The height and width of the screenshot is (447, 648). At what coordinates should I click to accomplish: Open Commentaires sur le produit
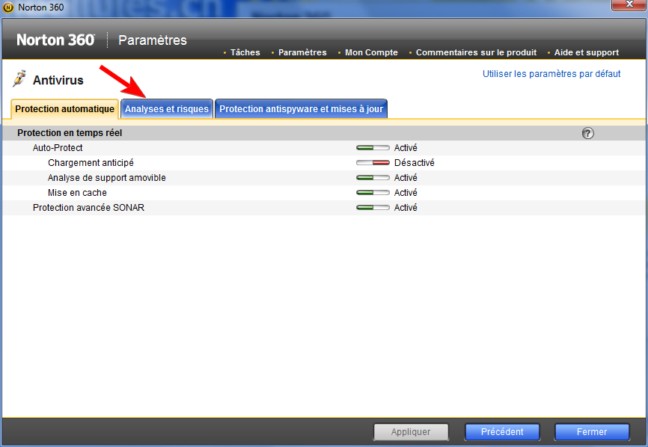click(x=476, y=52)
